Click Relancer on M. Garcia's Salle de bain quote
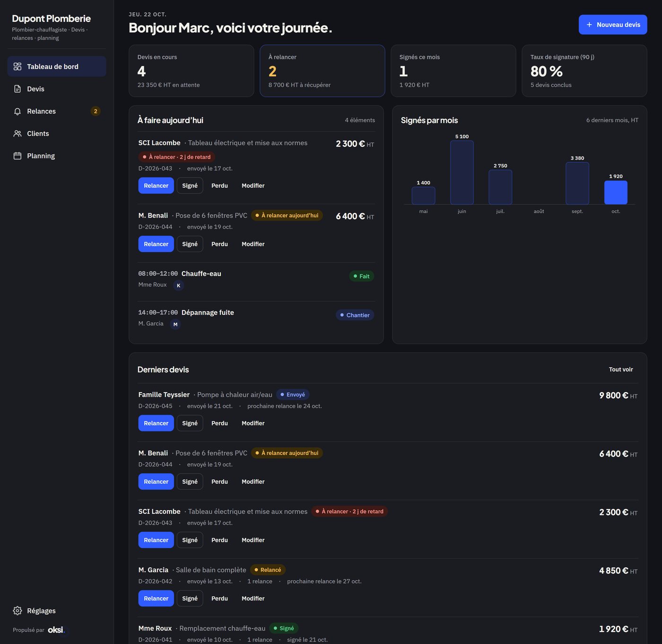The width and height of the screenshot is (662, 644). point(156,599)
